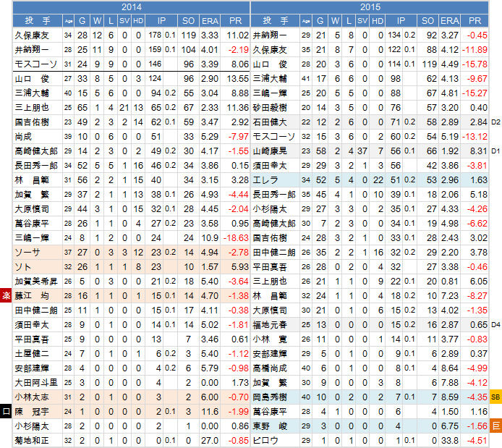Click the PR column header in the 2015 table
This screenshot has width=502, height=448.
(475, 21)
